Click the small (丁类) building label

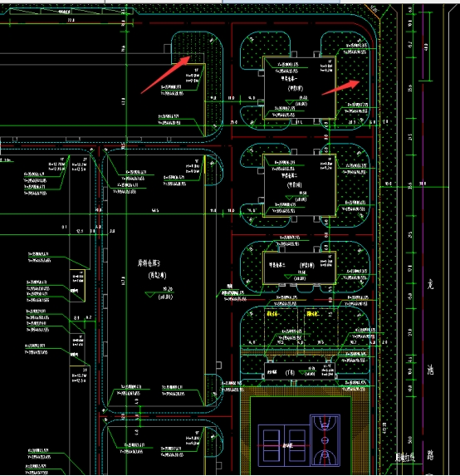(290, 372)
